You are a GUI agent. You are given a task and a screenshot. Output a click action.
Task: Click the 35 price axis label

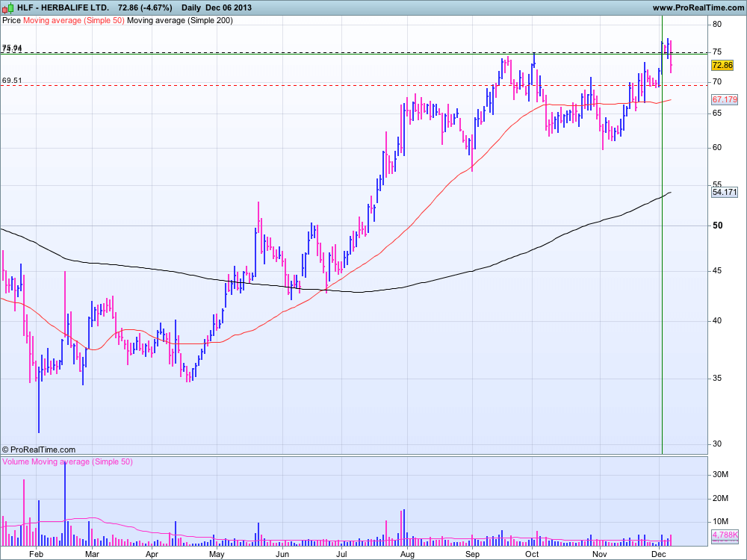[x=717, y=379]
